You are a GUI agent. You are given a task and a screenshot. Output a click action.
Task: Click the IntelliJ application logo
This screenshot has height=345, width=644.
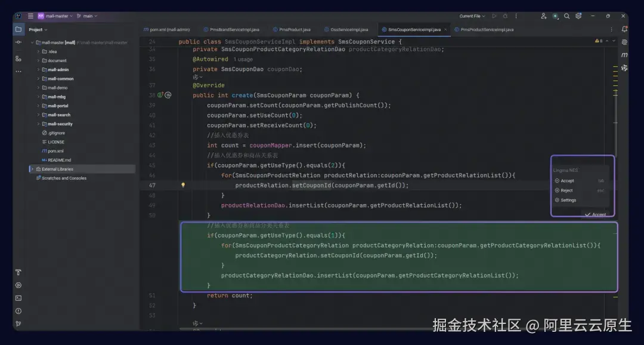(x=18, y=16)
